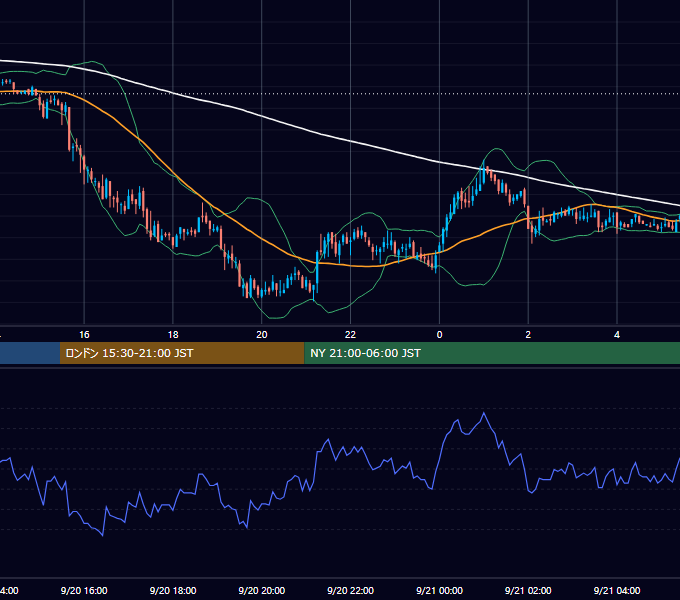Click the blue session bar before ロンドン
This screenshot has width=680, height=600.
pyautogui.click(x=30, y=353)
